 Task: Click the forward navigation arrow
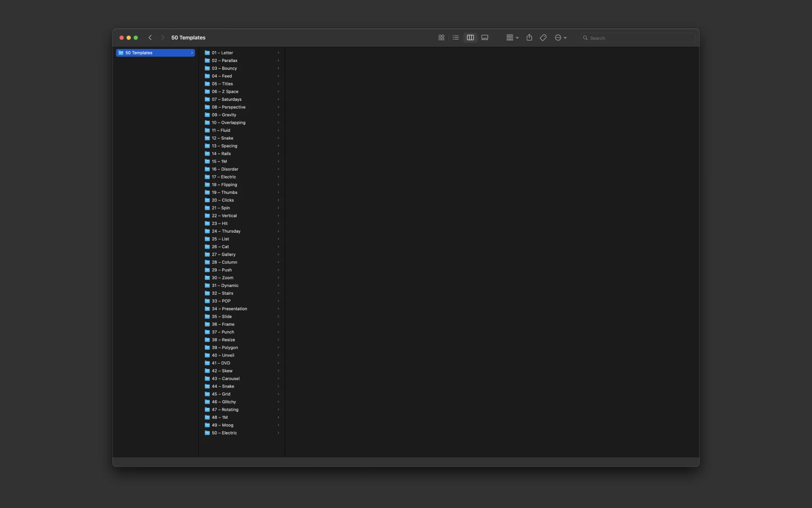163,38
